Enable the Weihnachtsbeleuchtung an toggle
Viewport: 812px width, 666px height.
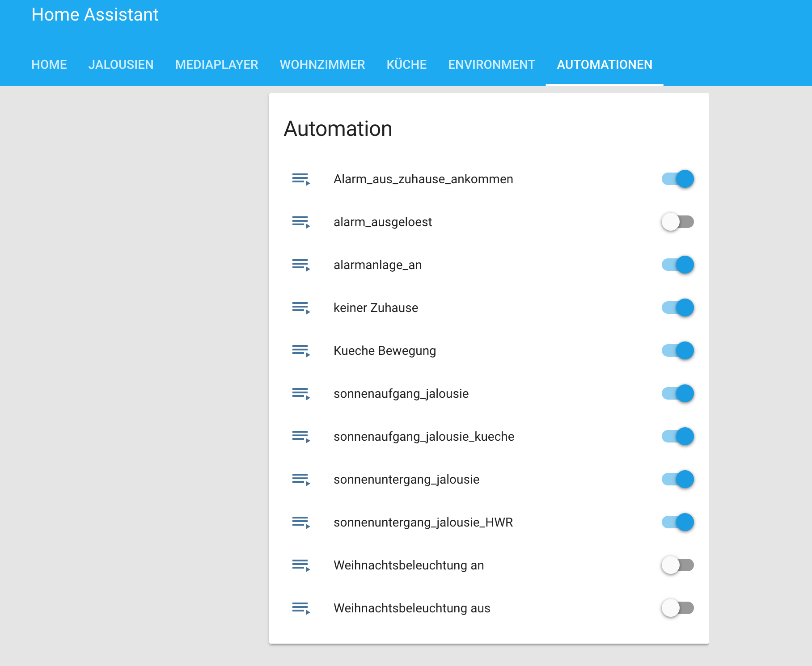click(677, 565)
